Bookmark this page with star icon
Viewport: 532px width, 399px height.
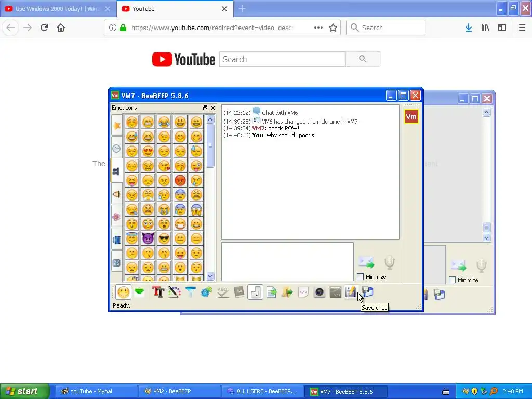pos(333,28)
